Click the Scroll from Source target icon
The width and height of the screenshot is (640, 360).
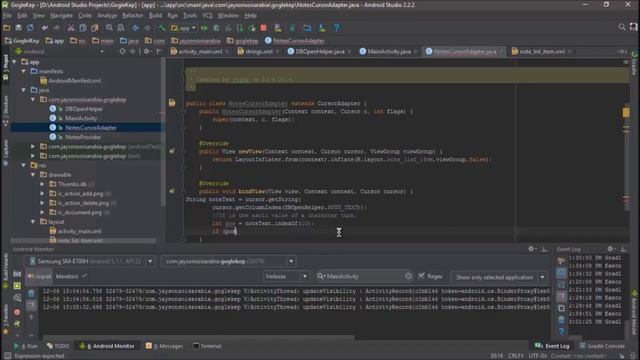(x=122, y=51)
